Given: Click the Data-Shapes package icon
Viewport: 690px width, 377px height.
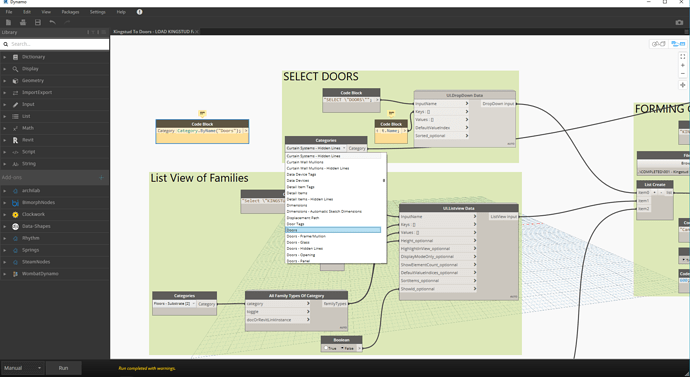Looking at the screenshot, I should [15, 226].
